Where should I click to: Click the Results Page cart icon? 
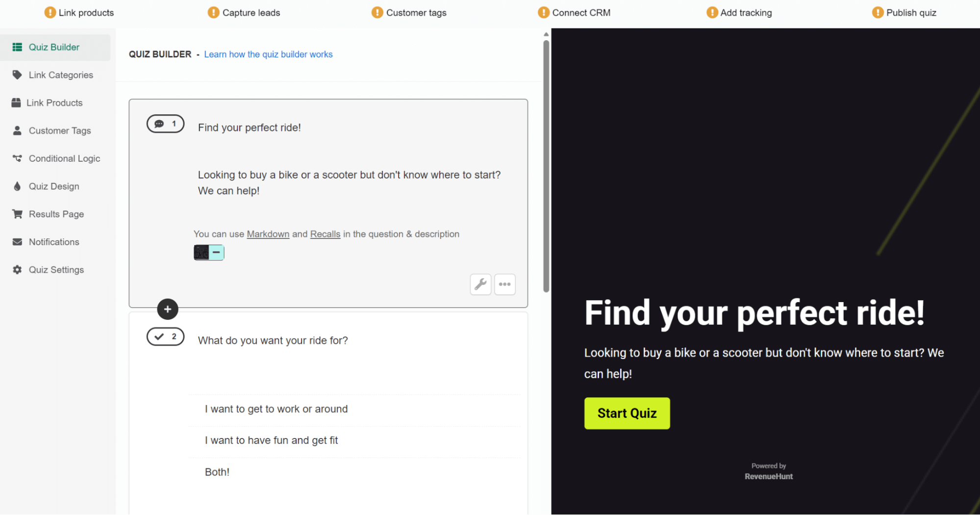pos(17,214)
